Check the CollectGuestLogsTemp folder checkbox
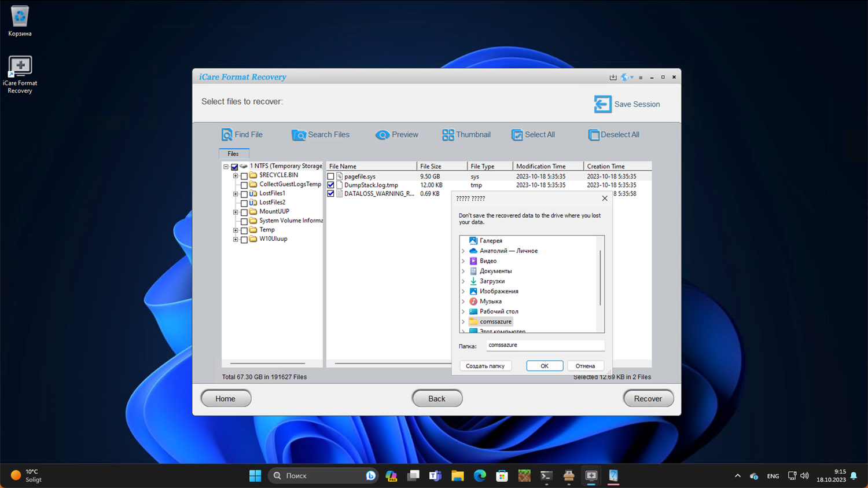Screen dimensions: 868x488 point(244,185)
